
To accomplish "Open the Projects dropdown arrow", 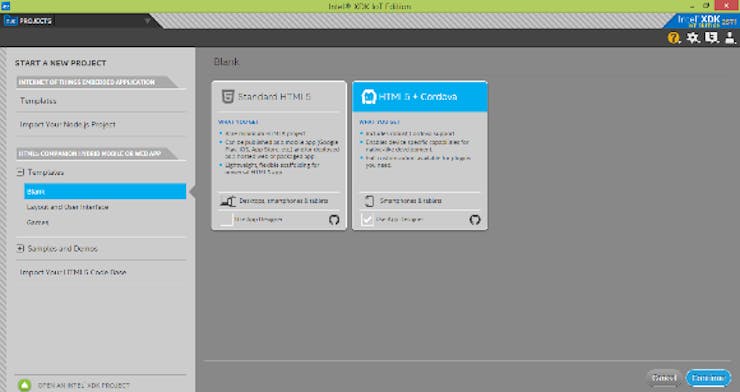I will (147, 21).
